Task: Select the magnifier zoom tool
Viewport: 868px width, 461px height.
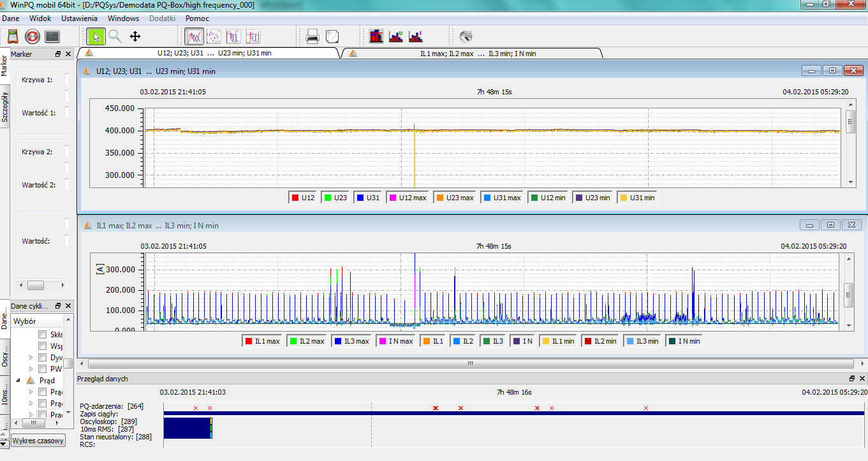Action: pyautogui.click(x=115, y=36)
